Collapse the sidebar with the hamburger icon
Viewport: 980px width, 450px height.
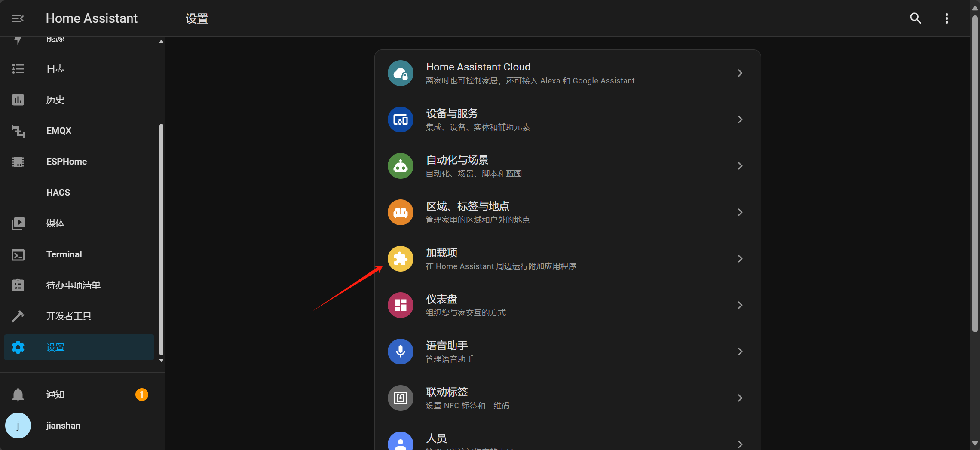[x=18, y=18]
